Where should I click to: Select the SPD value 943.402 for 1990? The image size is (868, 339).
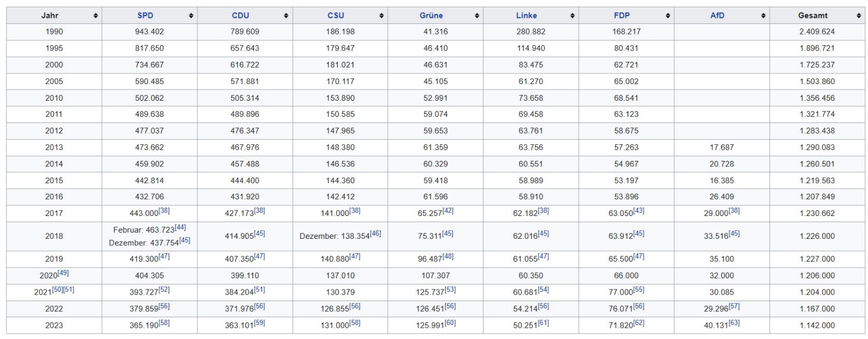[150, 32]
